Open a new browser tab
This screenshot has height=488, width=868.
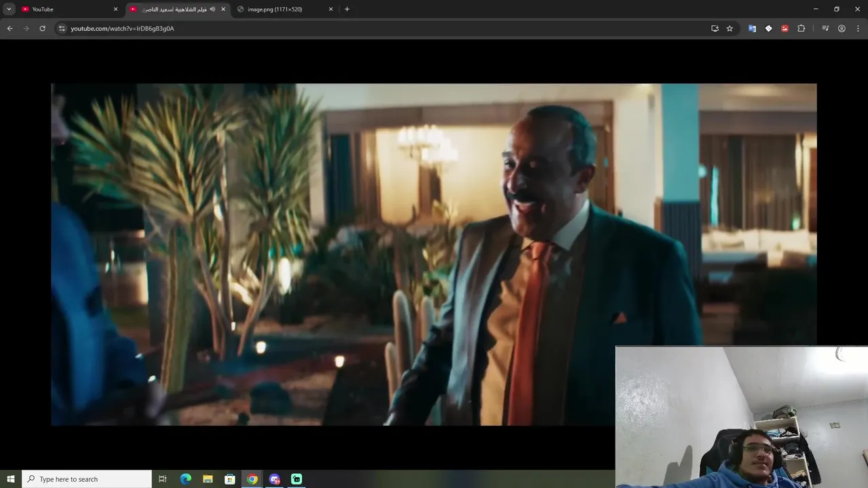pyautogui.click(x=347, y=9)
